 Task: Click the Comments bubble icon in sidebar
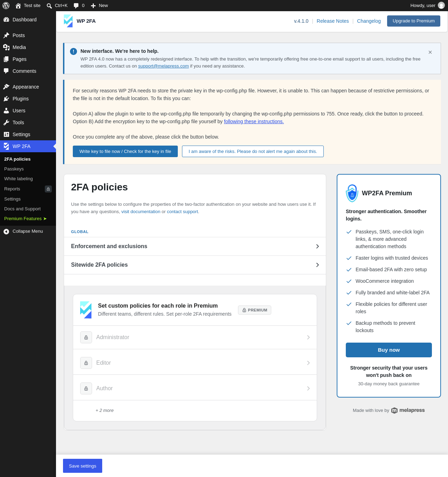pos(6,71)
